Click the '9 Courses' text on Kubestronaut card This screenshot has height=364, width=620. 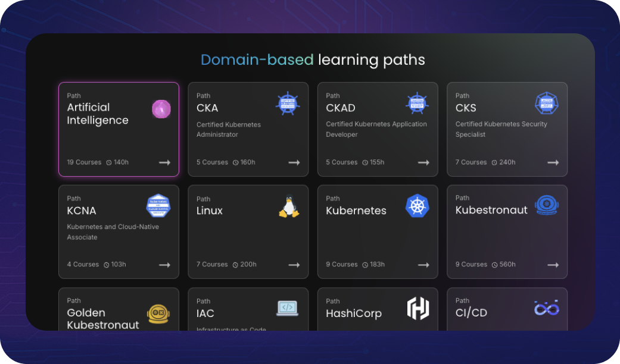point(471,265)
